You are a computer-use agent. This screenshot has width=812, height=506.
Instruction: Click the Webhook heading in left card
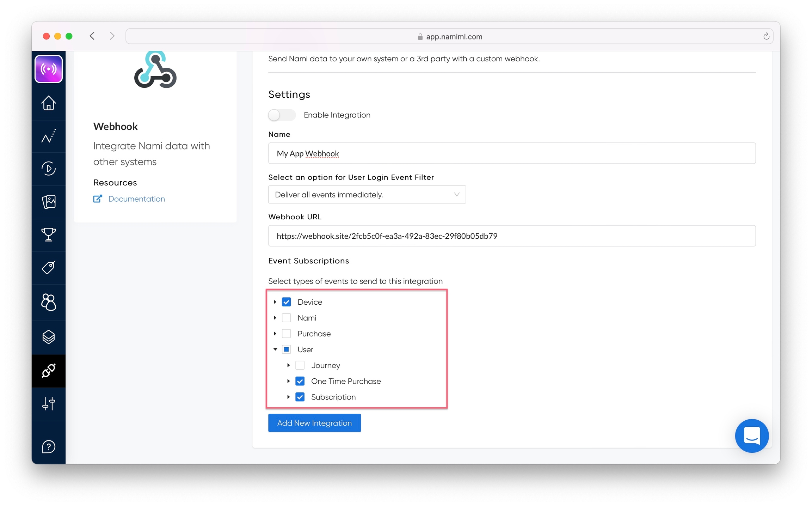pyautogui.click(x=115, y=127)
